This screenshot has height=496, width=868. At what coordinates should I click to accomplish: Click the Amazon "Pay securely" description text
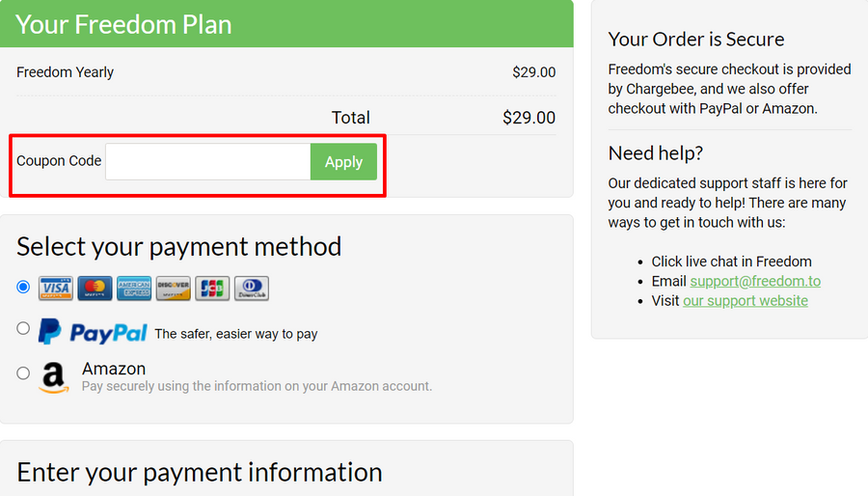257,386
